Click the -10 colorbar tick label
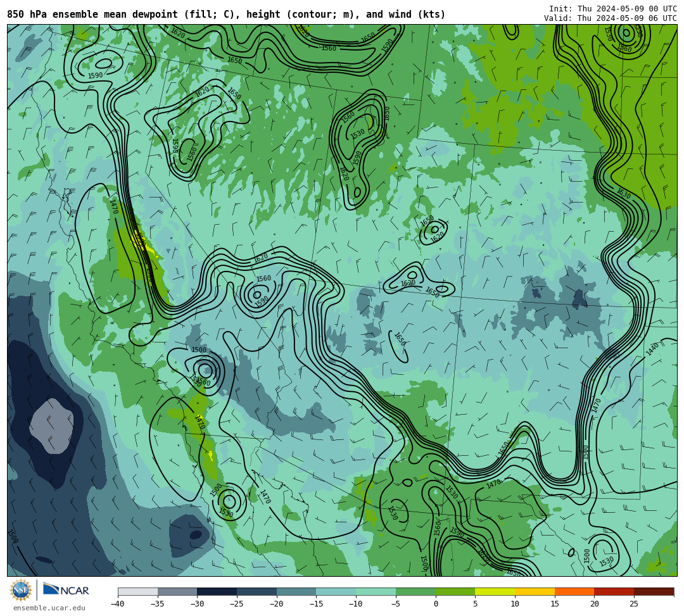684x616 pixels. coord(356,604)
